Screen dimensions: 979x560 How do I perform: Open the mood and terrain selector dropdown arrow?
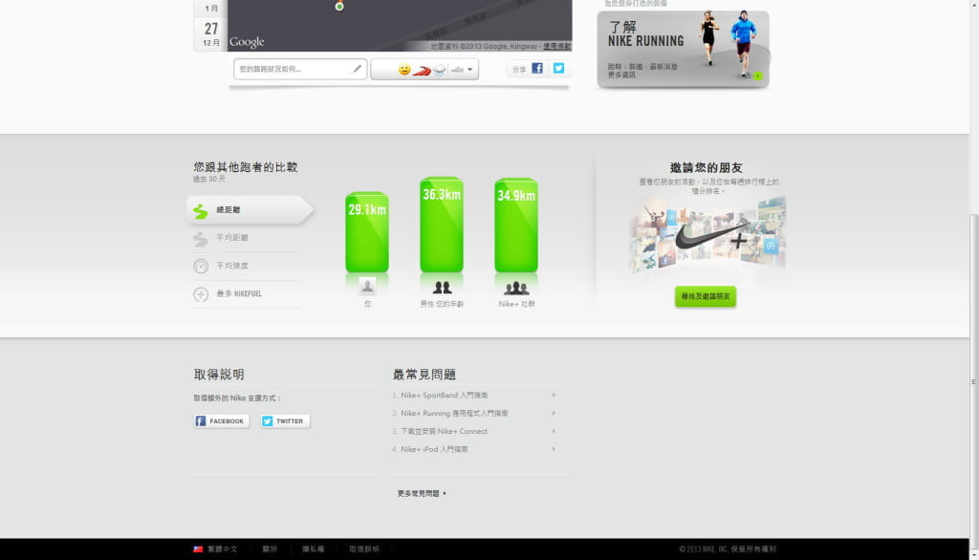coord(469,70)
